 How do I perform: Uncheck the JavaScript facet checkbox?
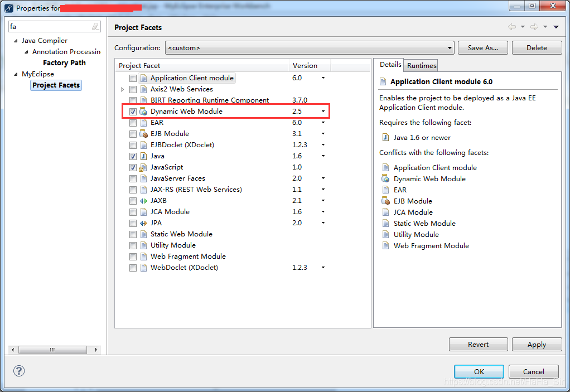pyautogui.click(x=133, y=167)
